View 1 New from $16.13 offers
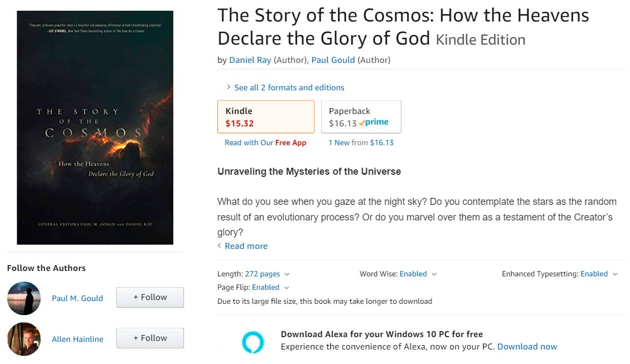This screenshot has height=364, width=630. [x=361, y=142]
